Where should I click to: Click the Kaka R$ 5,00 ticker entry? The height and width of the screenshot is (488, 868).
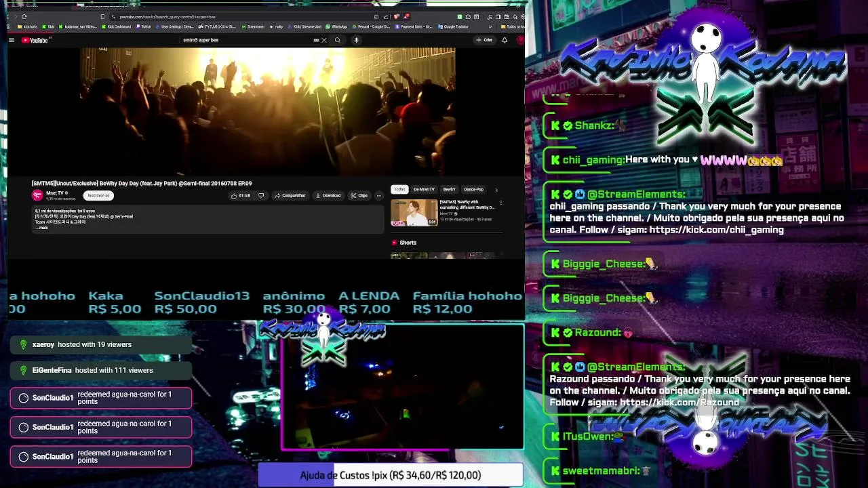115,302
